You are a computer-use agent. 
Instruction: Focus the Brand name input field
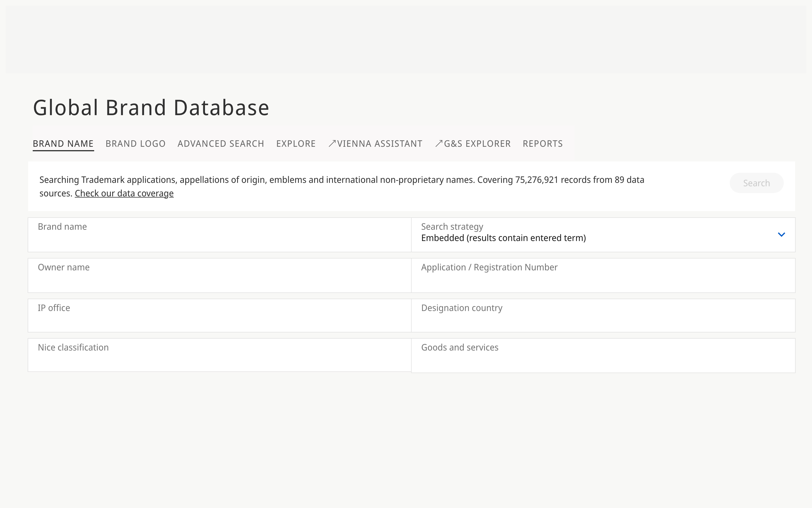pyautogui.click(x=219, y=235)
